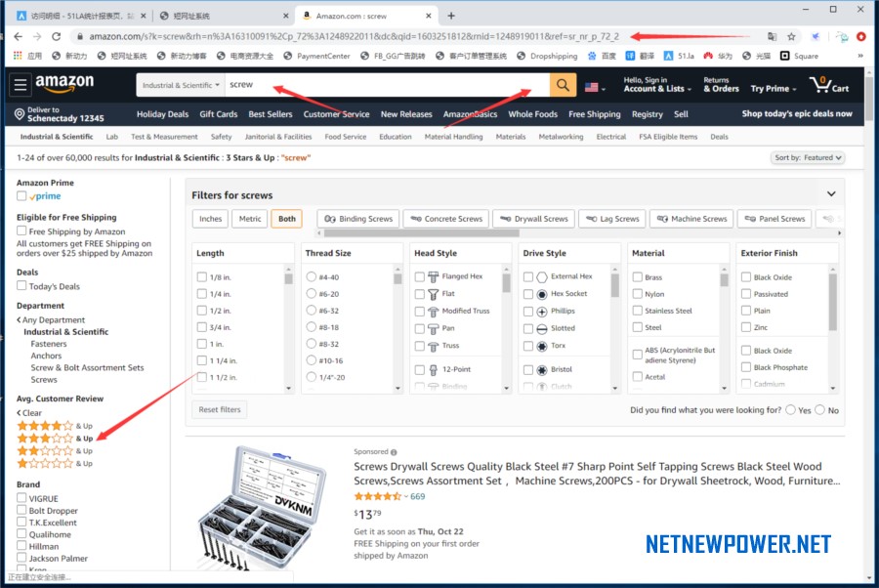Viewport: 879px width, 588px height.
Task: Click the orange search magnifier button
Action: tap(563, 85)
